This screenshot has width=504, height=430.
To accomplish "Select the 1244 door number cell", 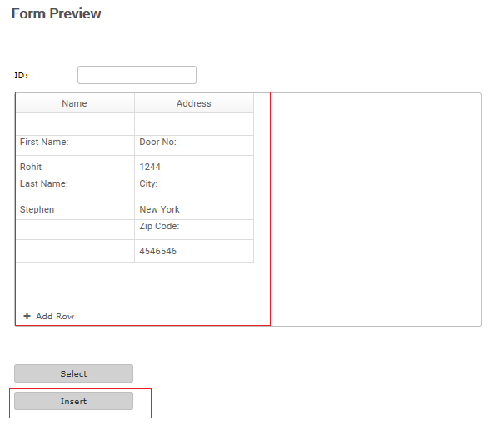I will pos(194,167).
